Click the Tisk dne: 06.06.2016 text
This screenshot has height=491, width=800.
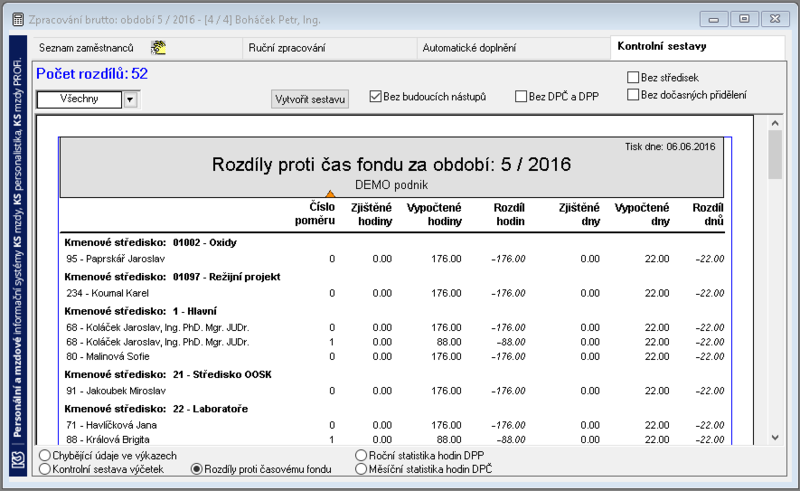coord(670,146)
